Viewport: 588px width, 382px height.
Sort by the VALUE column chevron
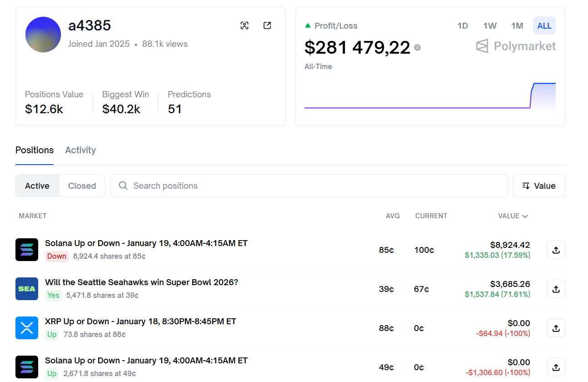(525, 216)
